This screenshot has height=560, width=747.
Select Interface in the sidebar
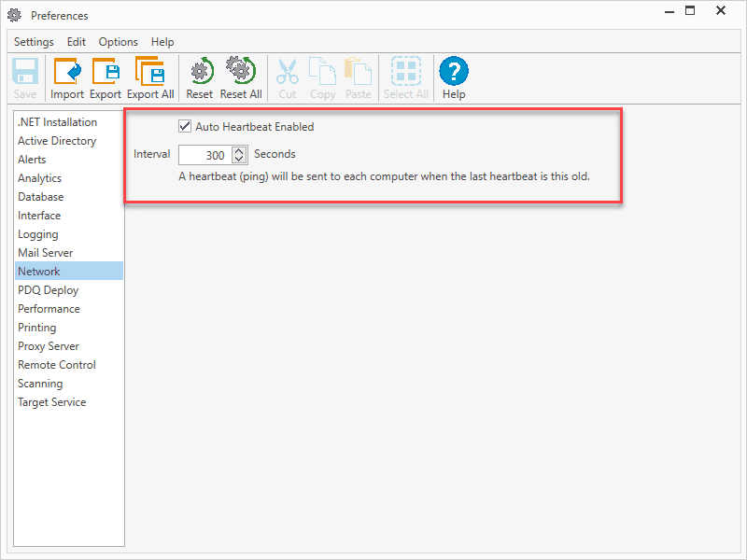point(69,216)
